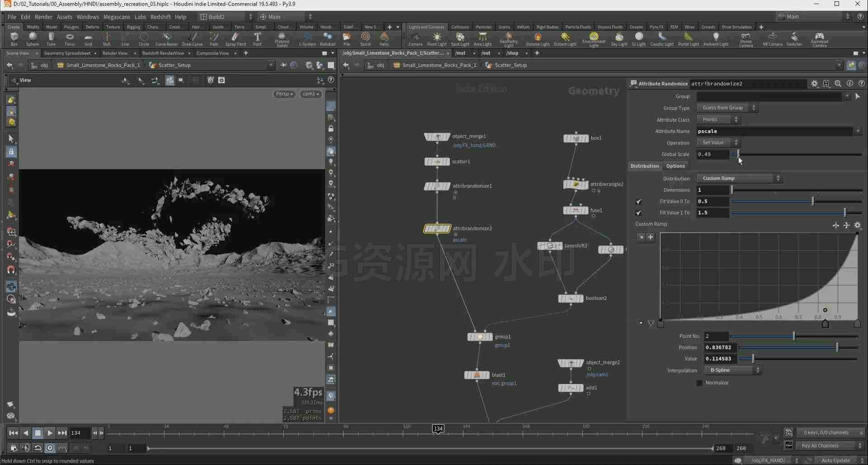Open the Guess from Group dropdown
This screenshot has height=465, width=868.
(x=727, y=108)
